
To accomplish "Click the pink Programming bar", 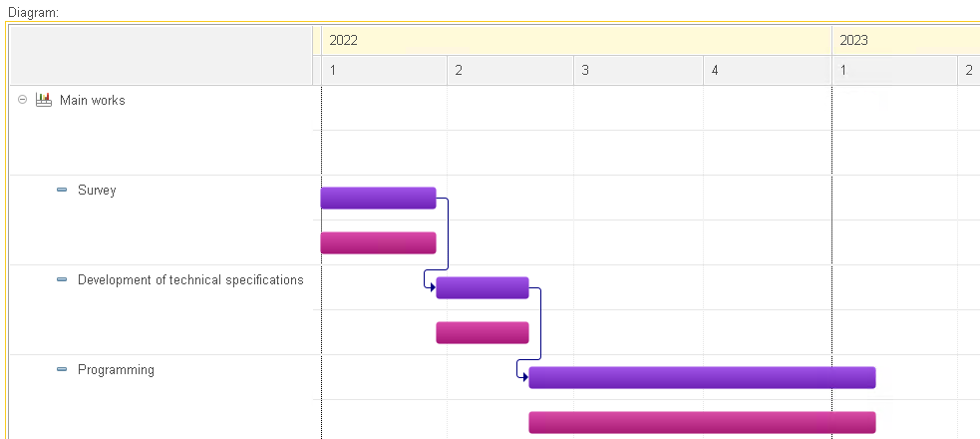I will (x=703, y=423).
